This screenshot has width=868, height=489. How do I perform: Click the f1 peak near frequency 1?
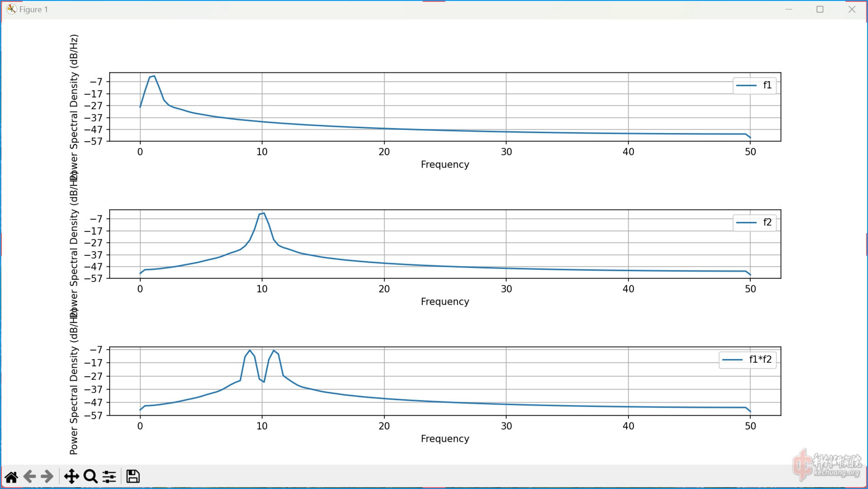point(153,77)
